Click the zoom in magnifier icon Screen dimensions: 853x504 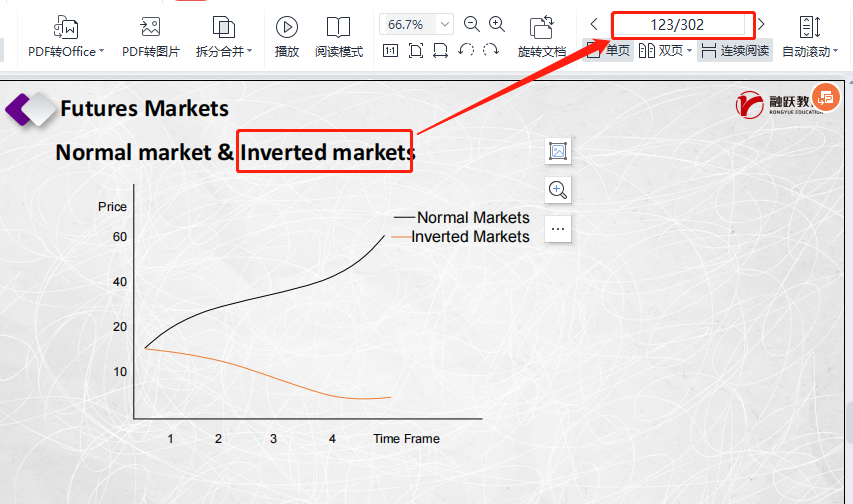click(497, 24)
